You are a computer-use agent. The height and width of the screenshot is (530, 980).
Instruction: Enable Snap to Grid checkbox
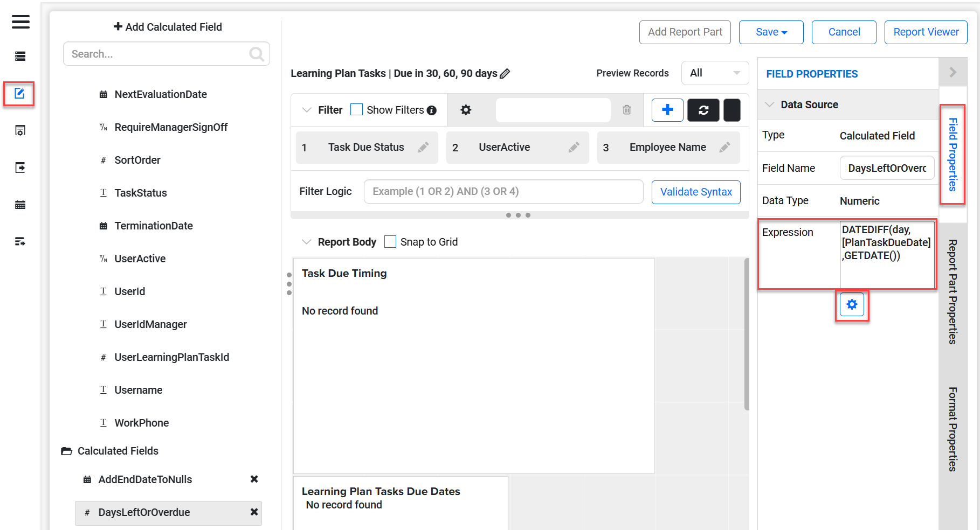(x=390, y=241)
